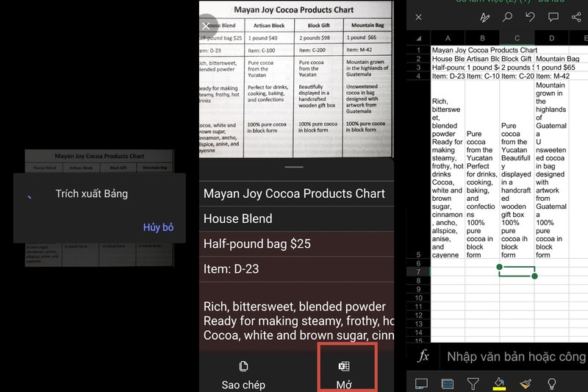
Task: Tap the search magnifier icon in Excel
Action: click(507, 17)
